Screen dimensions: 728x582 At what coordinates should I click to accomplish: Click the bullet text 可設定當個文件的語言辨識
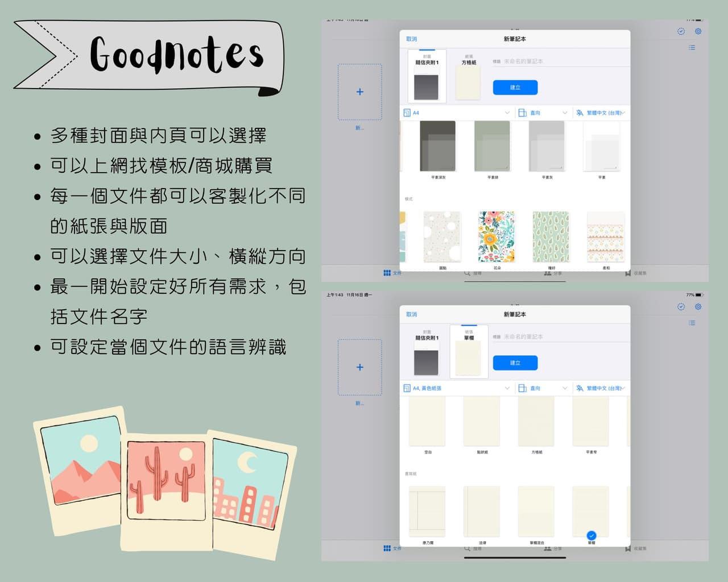click(168, 347)
